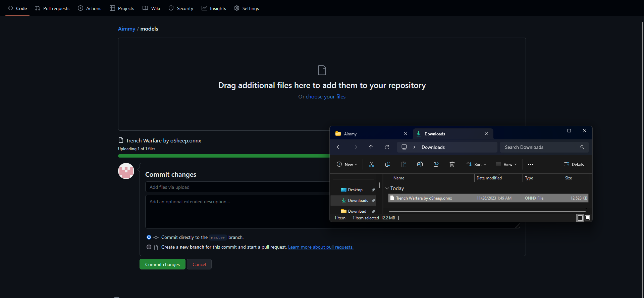644x298 pixels.
Task: Open the New dropdown in Explorer
Action: coord(347,164)
